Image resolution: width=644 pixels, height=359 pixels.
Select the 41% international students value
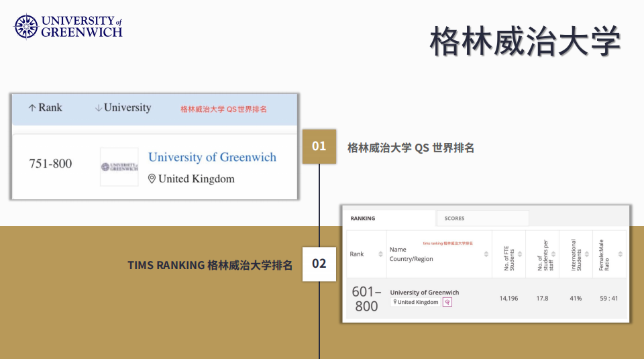coord(576,298)
